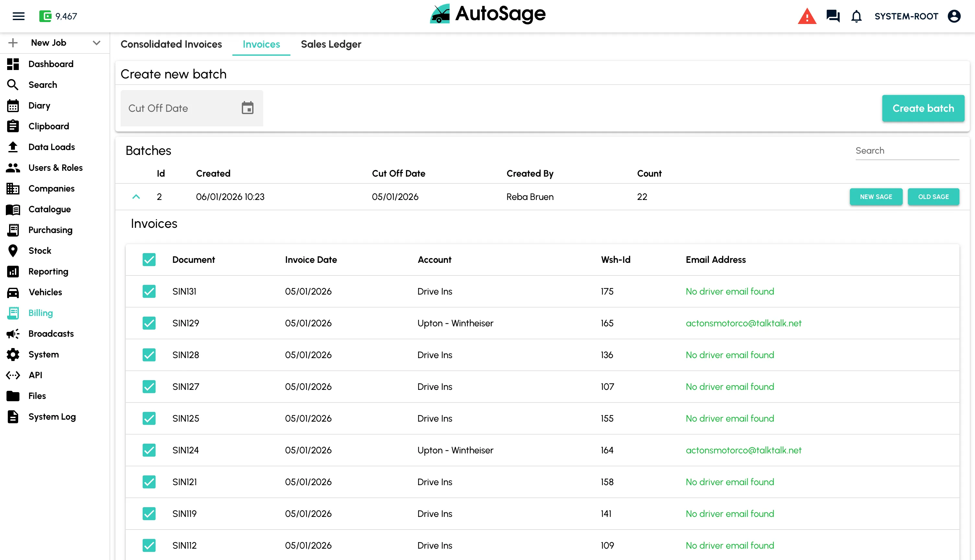Uncheck invoice SINI29 checkbox
975x560 pixels.
pos(149,323)
